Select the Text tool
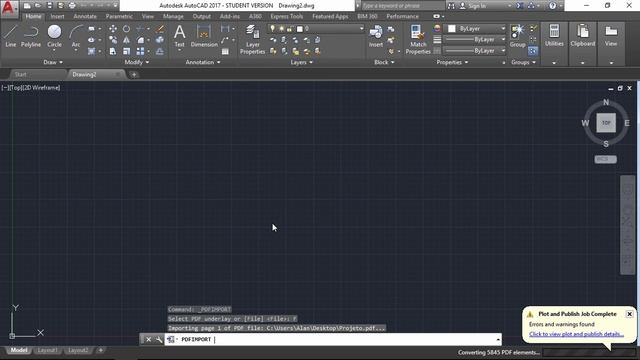 tap(180, 36)
